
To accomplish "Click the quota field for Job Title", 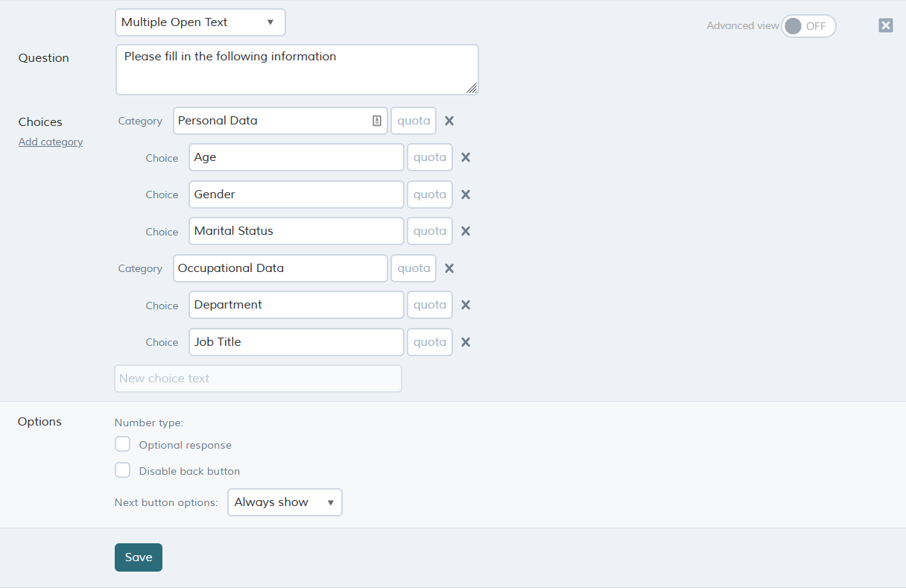I will pos(430,342).
